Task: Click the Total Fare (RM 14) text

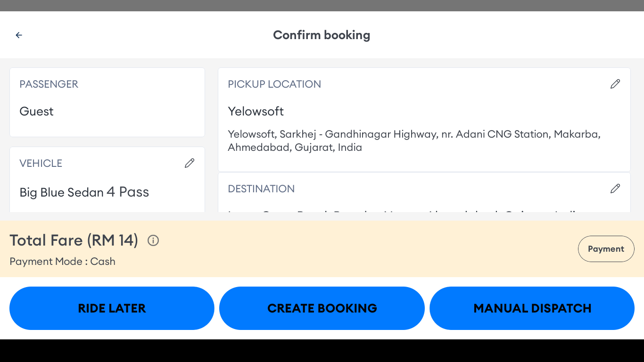Action: click(x=74, y=240)
